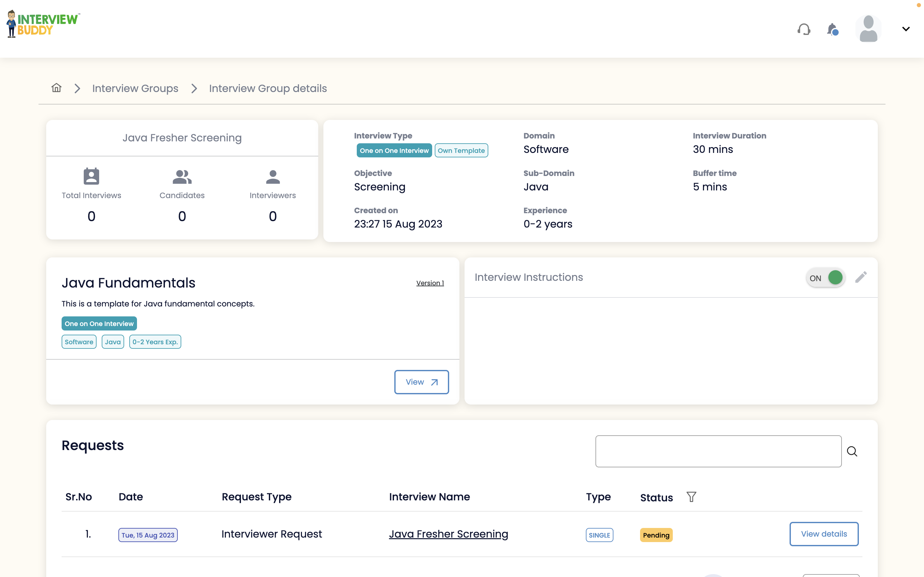Turn off the Interview Instructions ON toggle

(826, 277)
